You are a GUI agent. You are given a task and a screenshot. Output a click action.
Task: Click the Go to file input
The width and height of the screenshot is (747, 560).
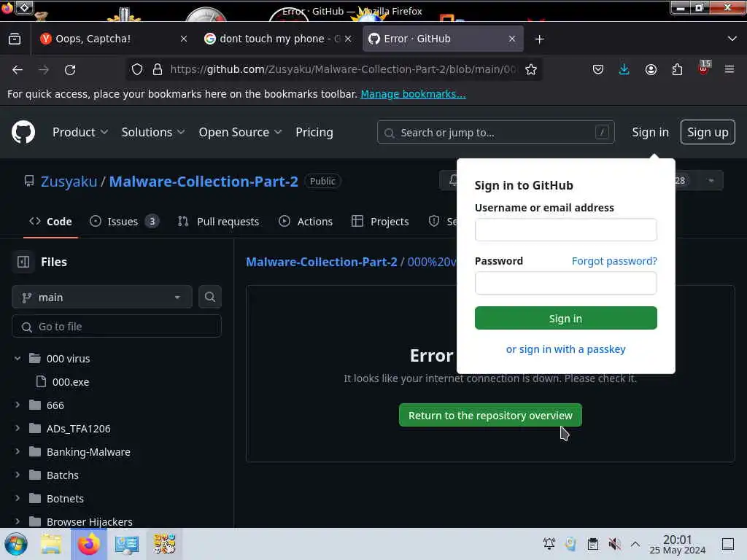[x=116, y=326]
